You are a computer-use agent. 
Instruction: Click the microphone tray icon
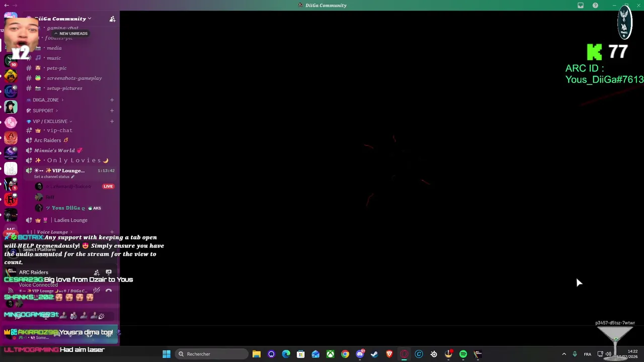pos(575,354)
